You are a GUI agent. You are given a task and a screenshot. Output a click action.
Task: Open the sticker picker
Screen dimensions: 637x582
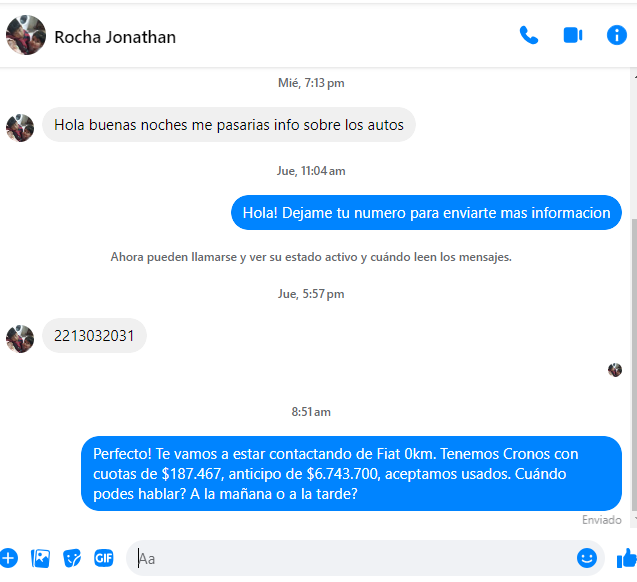tap(72, 558)
